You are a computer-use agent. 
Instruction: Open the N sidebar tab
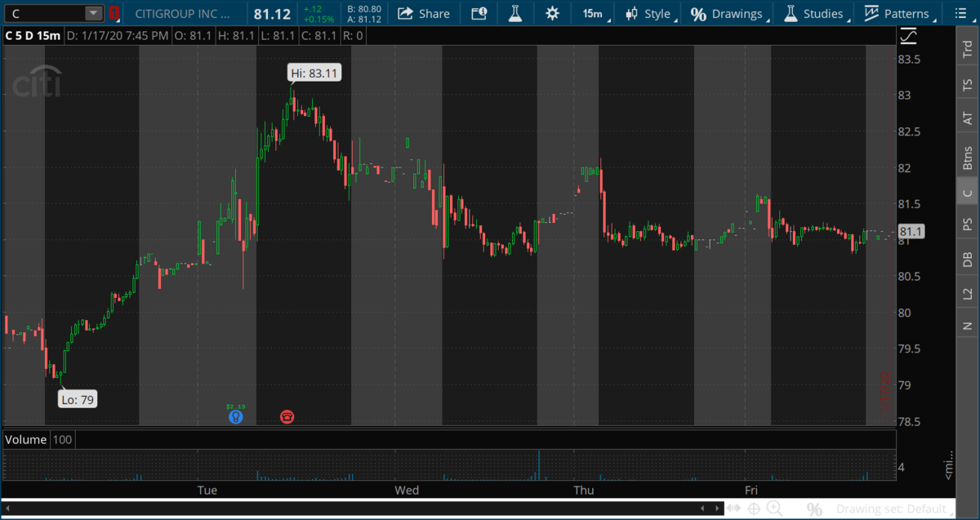coord(967,326)
